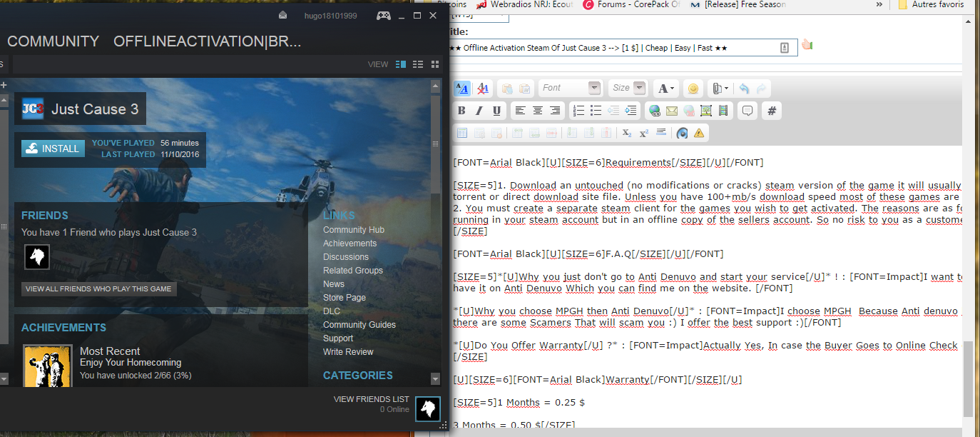The image size is (980, 437).
Task: Click the Decrease Indent icon
Action: pyautogui.click(x=613, y=111)
